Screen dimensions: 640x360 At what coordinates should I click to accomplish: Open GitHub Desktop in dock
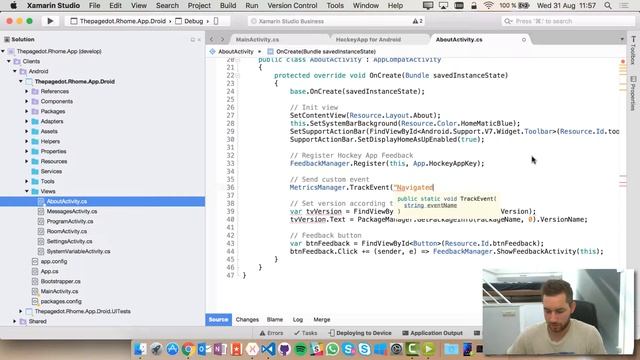click(284, 349)
